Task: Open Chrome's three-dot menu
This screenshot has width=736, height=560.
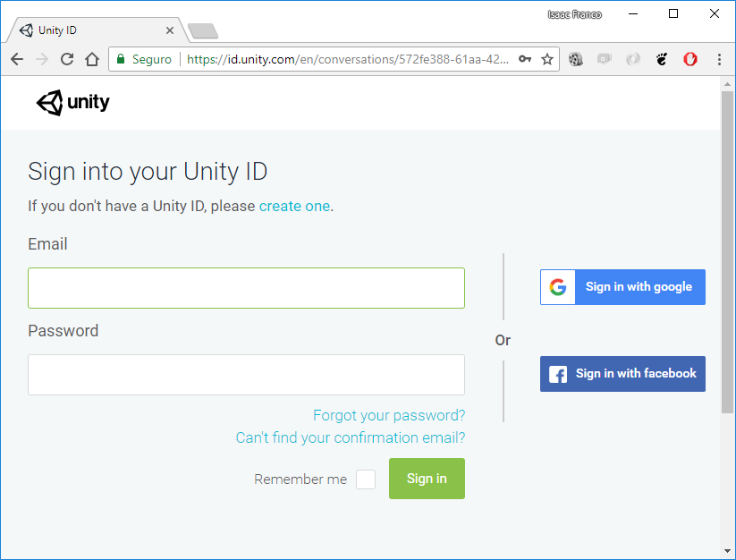Action: pyautogui.click(x=719, y=59)
